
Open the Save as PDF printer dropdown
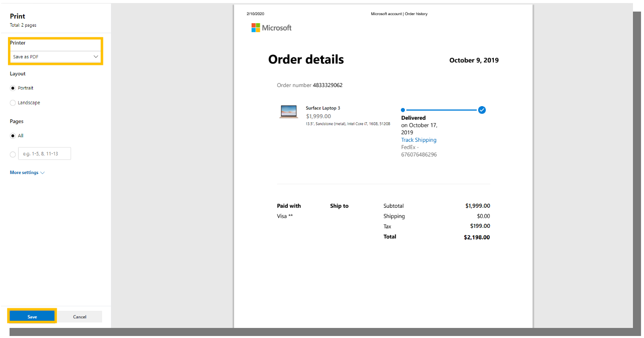click(x=55, y=57)
